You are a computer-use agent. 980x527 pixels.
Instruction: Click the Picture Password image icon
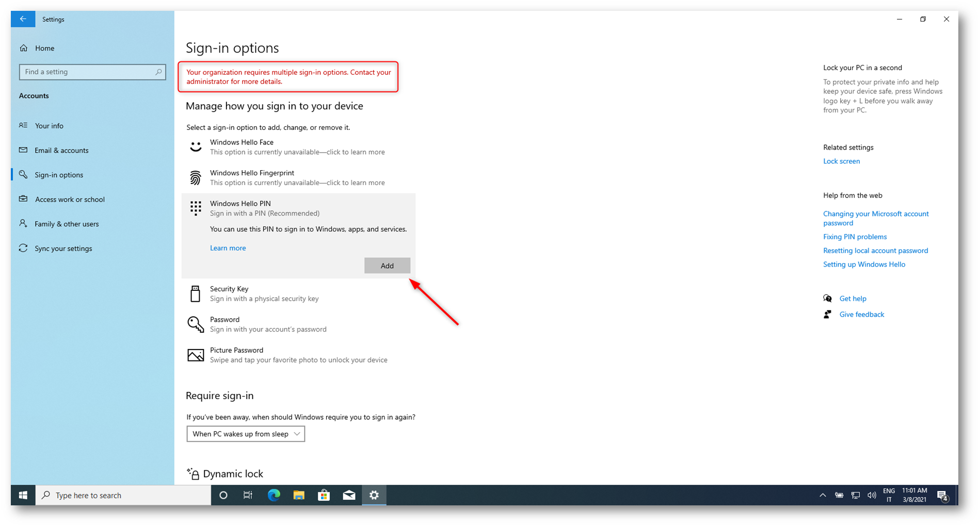[x=196, y=355]
